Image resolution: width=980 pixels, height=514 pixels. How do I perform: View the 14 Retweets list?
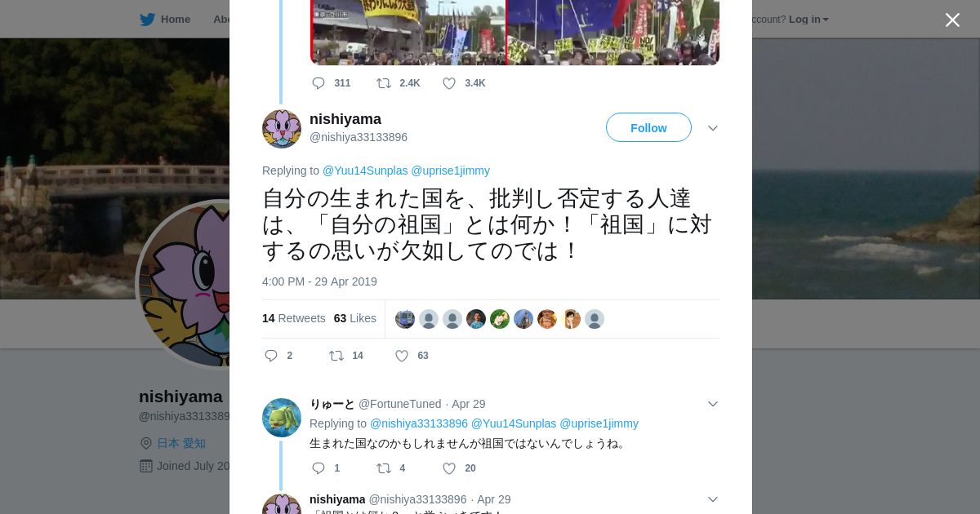click(x=294, y=318)
